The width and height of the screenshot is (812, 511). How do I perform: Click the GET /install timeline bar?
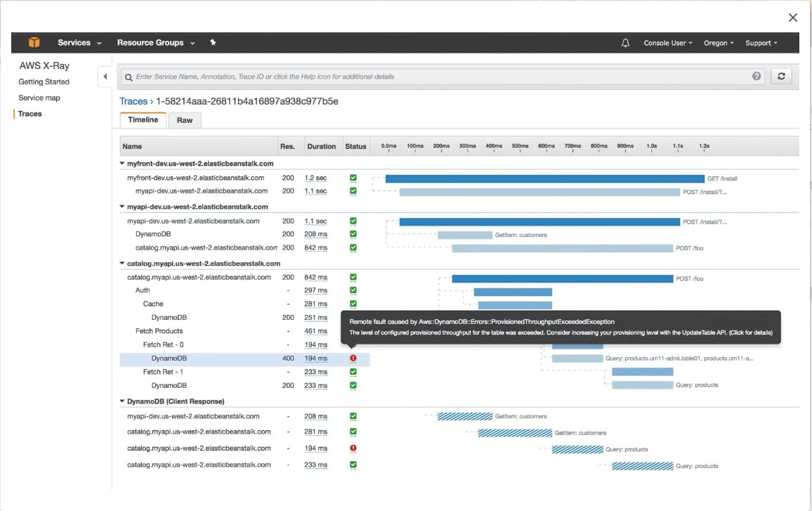click(x=544, y=179)
